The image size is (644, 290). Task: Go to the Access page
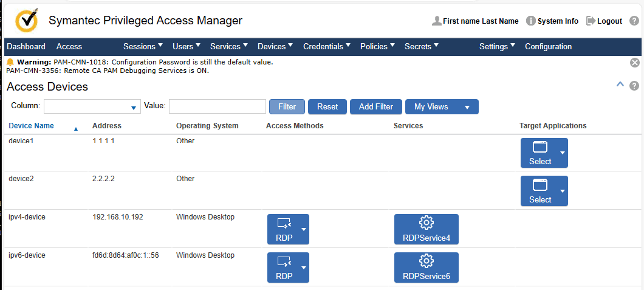point(69,46)
